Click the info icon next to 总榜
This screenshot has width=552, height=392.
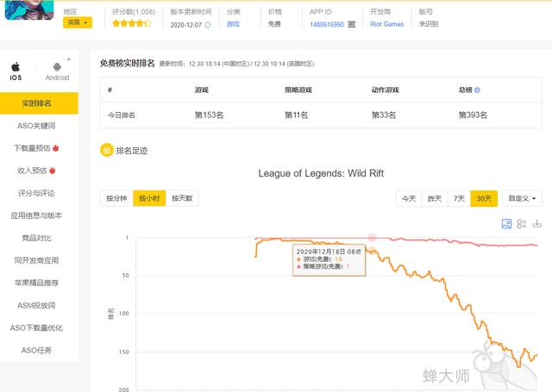(x=477, y=90)
